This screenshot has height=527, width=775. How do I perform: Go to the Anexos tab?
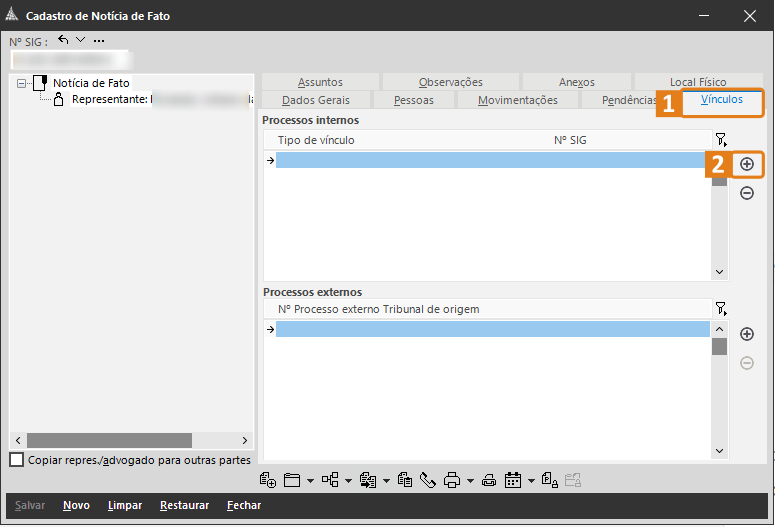coord(577,82)
